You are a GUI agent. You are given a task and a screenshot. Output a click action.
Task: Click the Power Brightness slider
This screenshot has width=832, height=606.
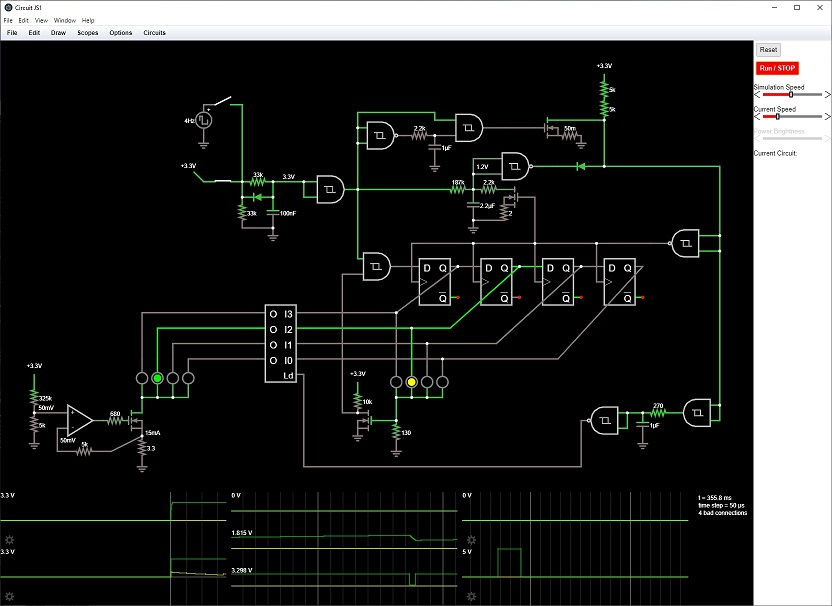coord(791,138)
